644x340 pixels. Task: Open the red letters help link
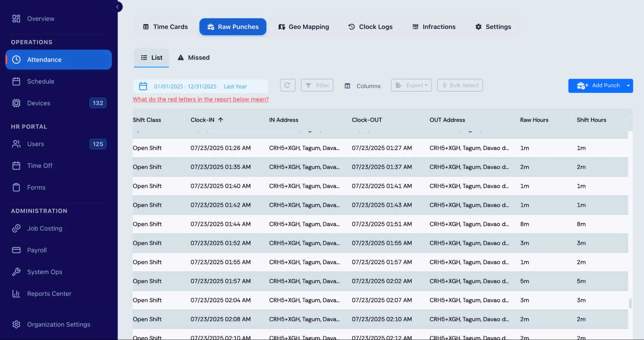coord(201,99)
